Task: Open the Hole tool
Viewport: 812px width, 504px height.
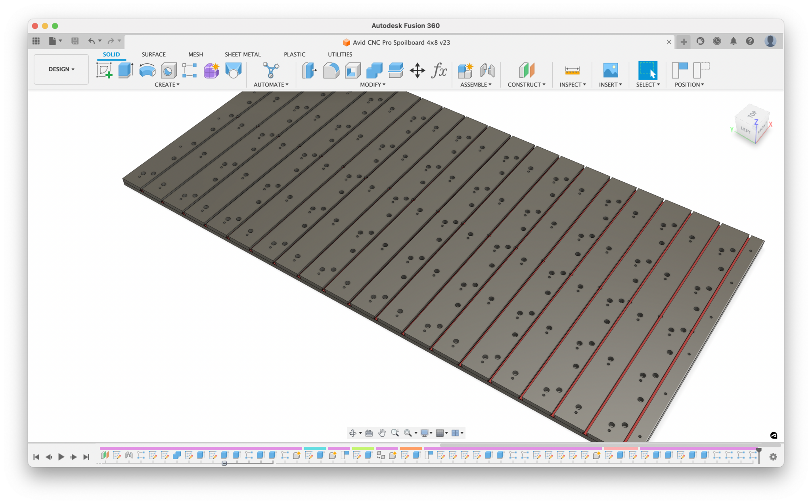Action: coord(168,71)
